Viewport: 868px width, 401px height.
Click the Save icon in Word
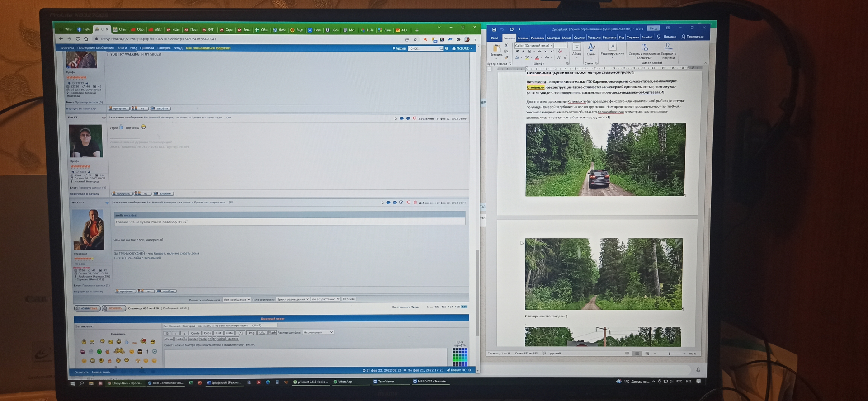pos(494,29)
